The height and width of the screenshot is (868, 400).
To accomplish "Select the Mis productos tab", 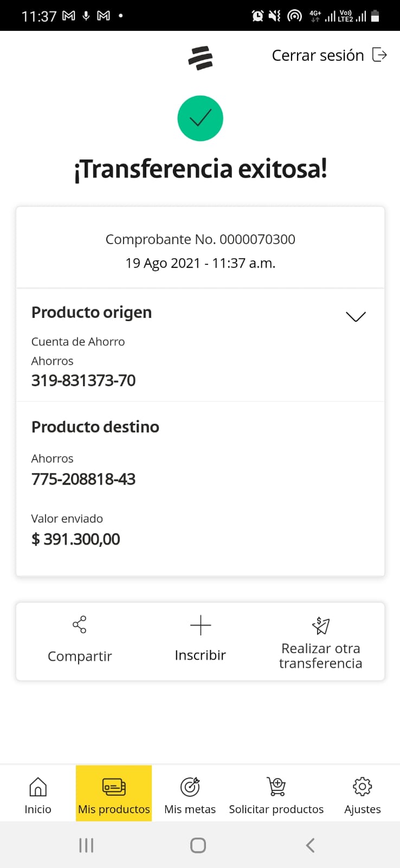I will (x=114, y=794).
